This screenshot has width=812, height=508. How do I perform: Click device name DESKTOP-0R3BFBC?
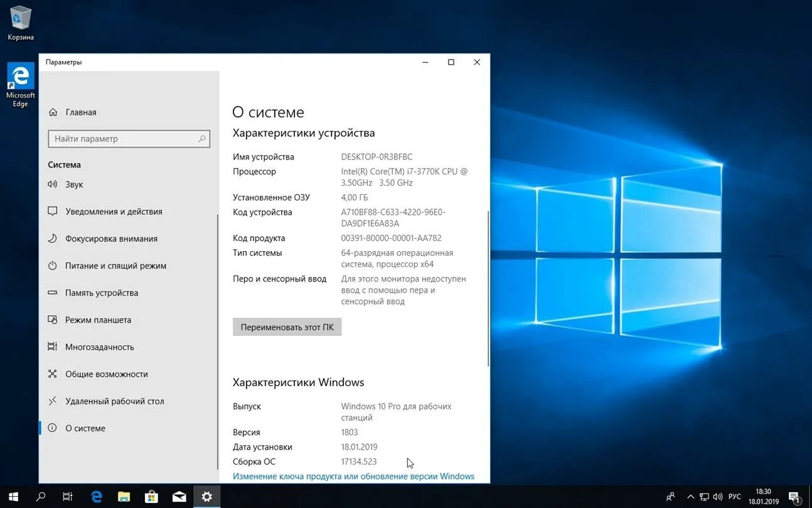tap(377, 157)
